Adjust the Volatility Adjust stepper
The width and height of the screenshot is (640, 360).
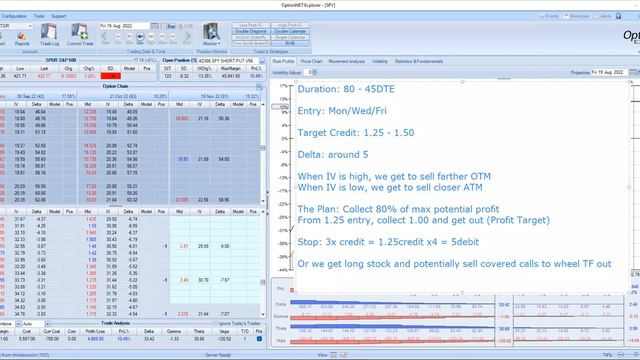[x=315, y=72]
